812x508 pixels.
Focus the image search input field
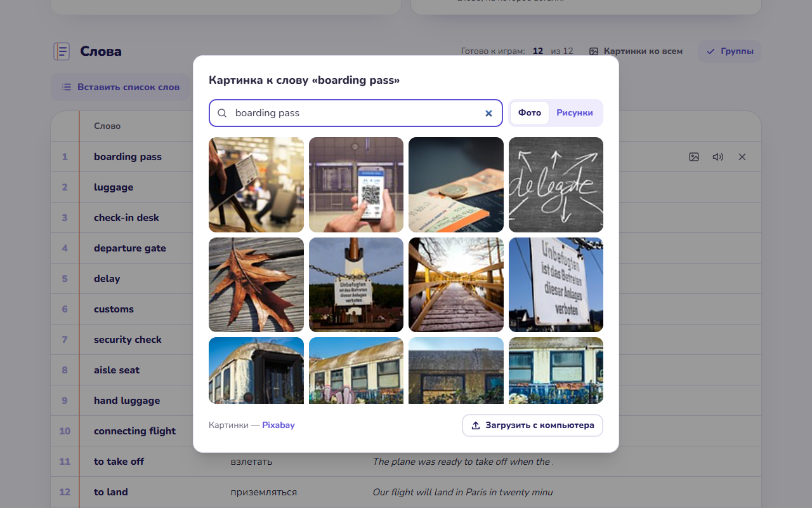pyautogui.click(x=355, y=113)
